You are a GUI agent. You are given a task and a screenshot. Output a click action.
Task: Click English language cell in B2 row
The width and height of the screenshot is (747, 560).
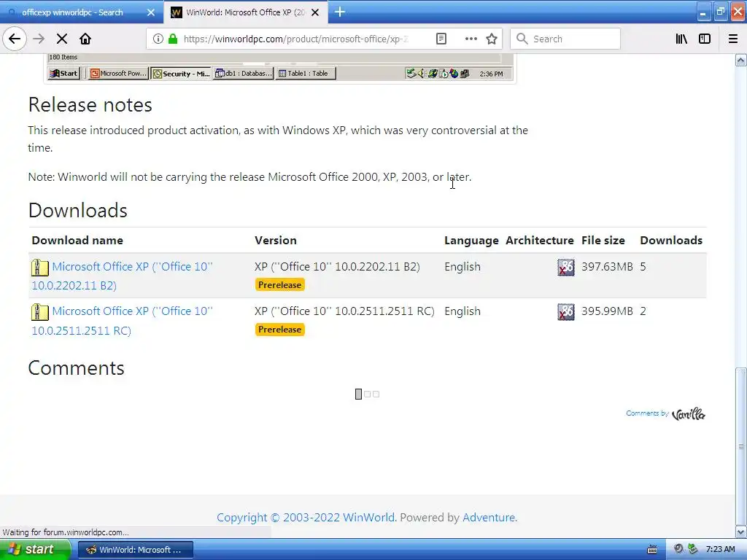[x=462, y=267]
